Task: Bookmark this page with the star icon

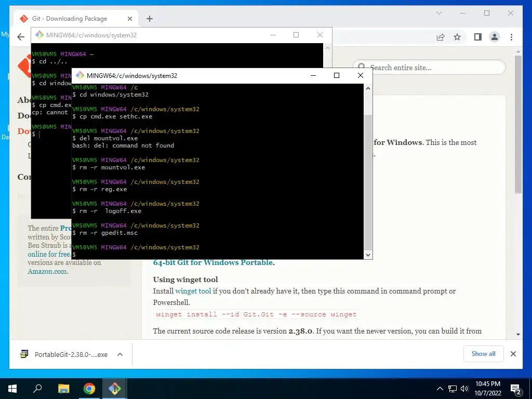Action: 457,37
